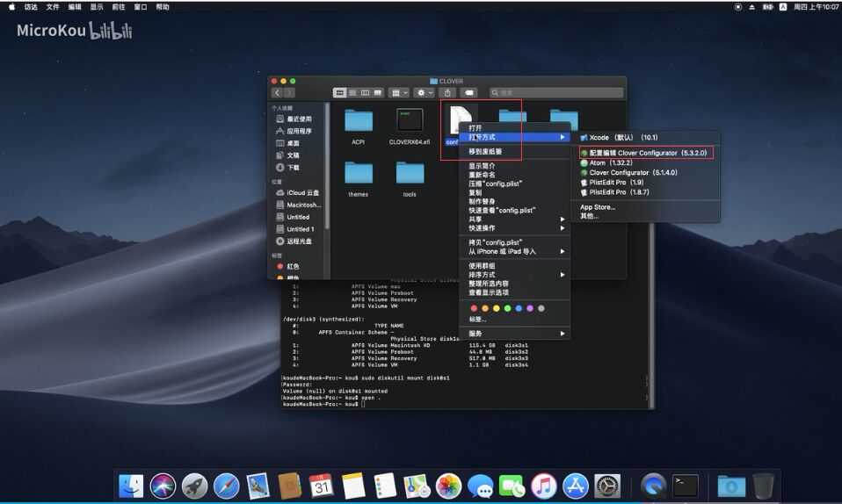Screen dimensions: 842x504
Task: Open the Finder action gear menu
Action: [x=425, y=93]
